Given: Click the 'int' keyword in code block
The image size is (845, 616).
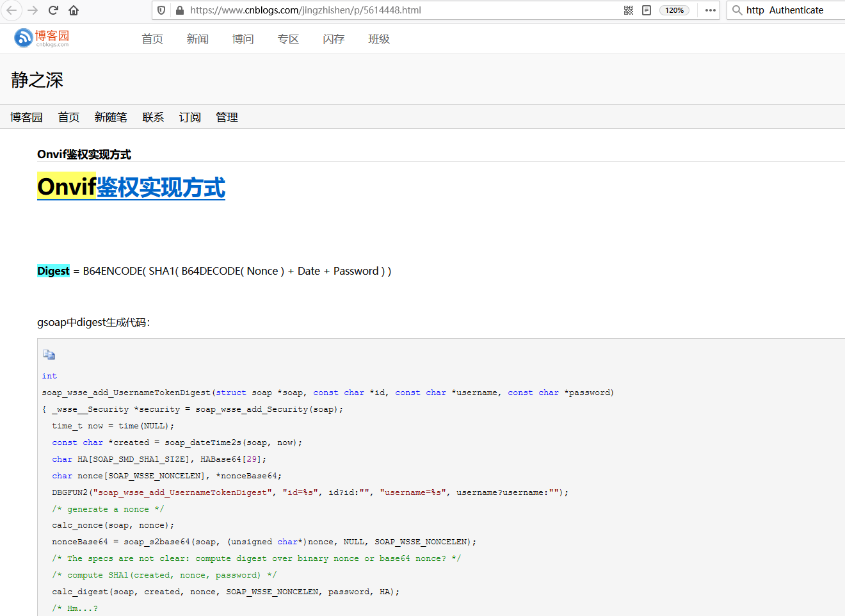Looking at the screenshot, I should [x=49, y=376].
